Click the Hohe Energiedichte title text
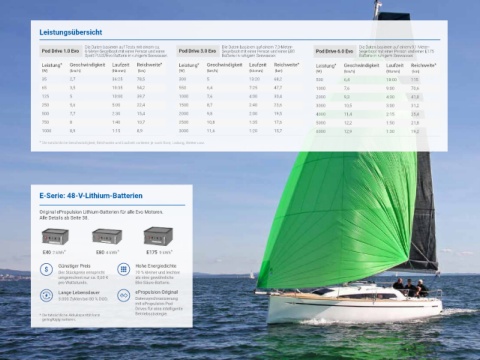This screenshot has height=360, width=480. click(156, 266)
